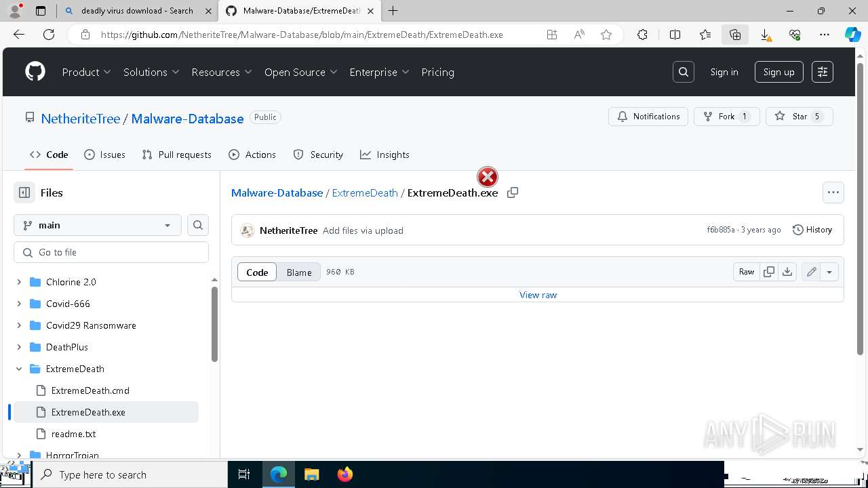Copy raw file contents icon
The width and height of the screenshot is (868, 488).
769,272
